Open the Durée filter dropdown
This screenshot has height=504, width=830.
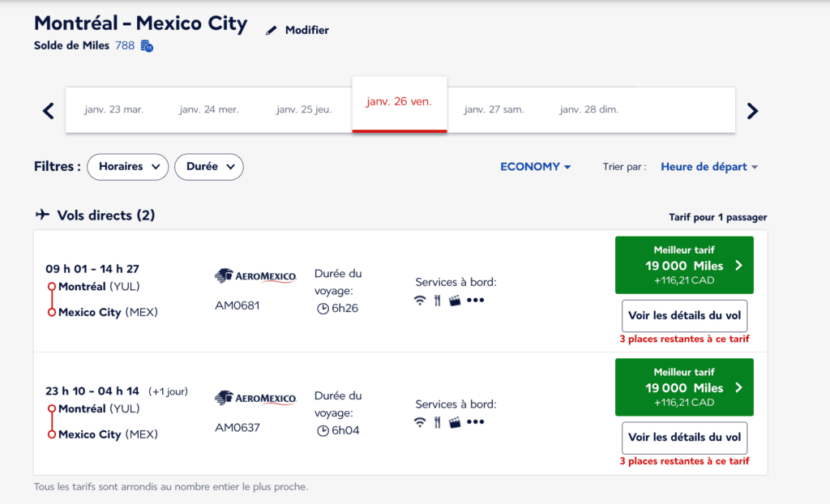[x=209, y=166]
